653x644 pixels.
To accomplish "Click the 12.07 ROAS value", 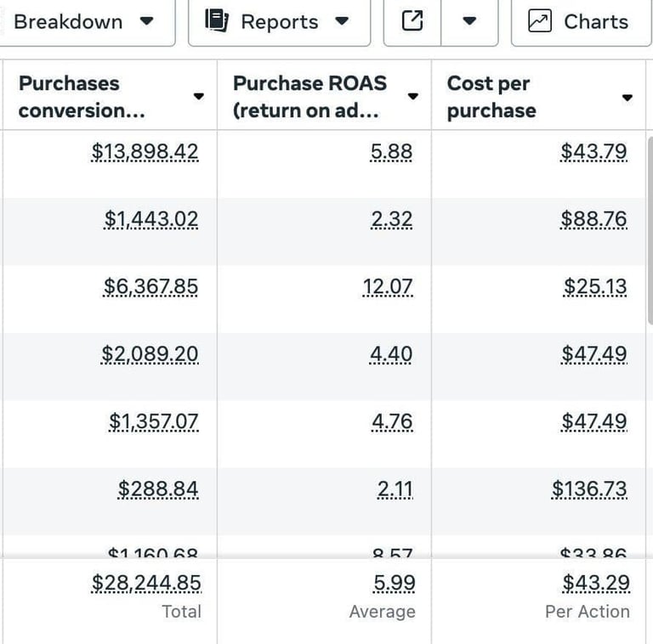I will pos(388,287).
